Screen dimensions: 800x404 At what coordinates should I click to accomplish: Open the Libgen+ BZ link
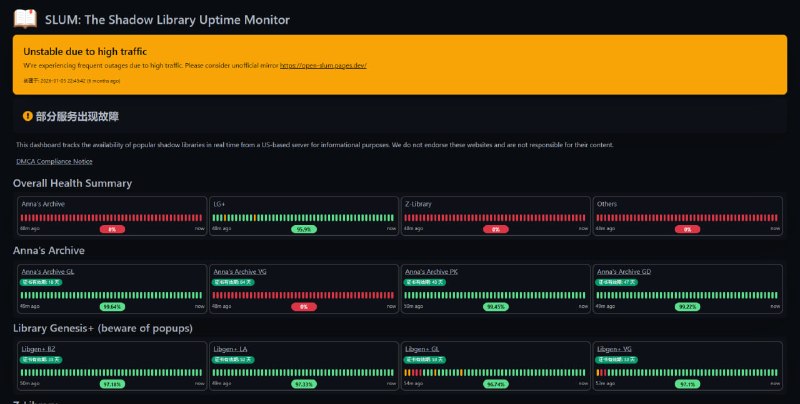(x=38, y=349)
